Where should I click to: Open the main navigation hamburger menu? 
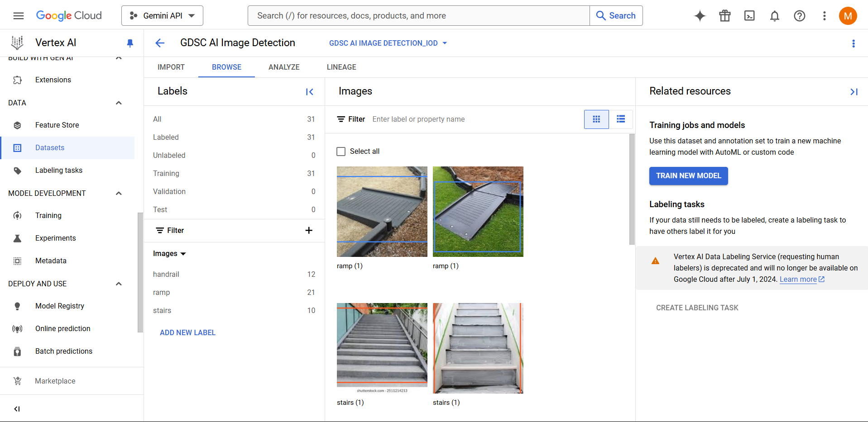tap(19, 16)
